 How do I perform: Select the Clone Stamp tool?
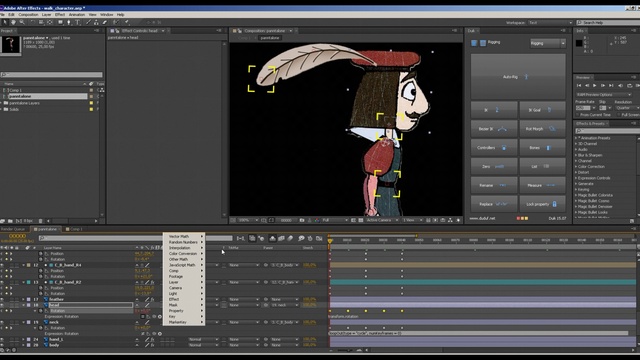coord(96,22)
